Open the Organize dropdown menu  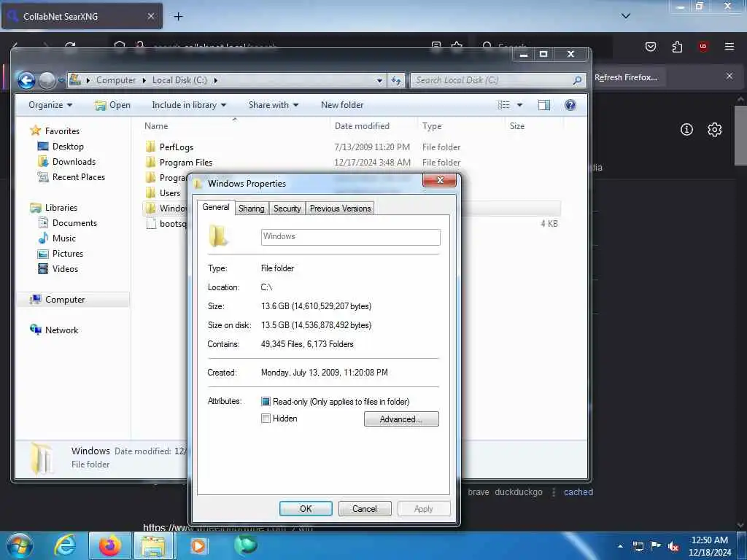50,105
